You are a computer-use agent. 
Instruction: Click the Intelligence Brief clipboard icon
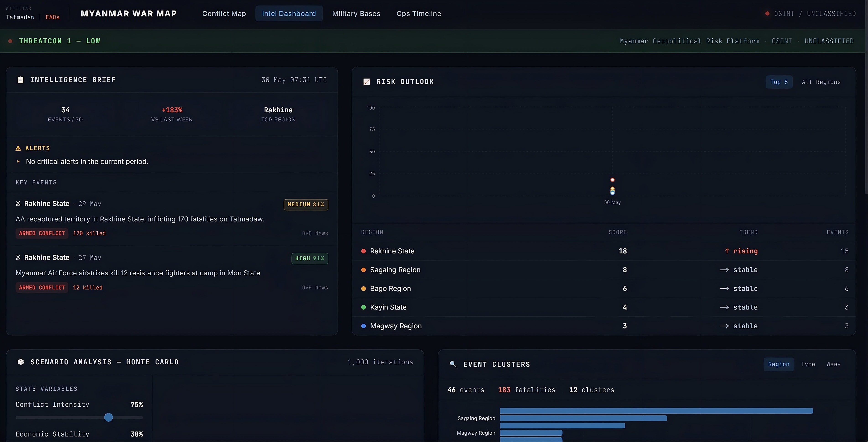(x=21, y=80)
